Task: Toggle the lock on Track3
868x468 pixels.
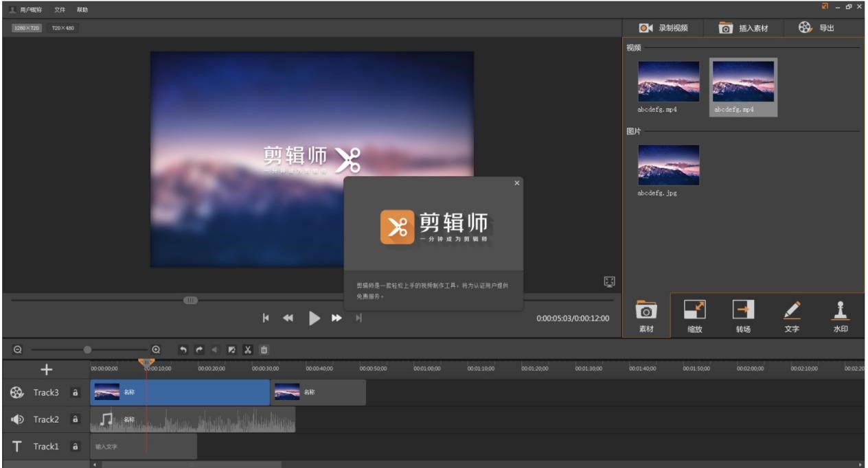Action: (x=75, y=393)
